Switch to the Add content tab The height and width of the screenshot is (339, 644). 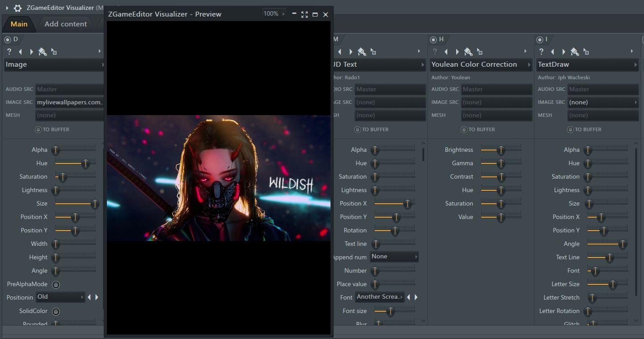click(66, 24)
